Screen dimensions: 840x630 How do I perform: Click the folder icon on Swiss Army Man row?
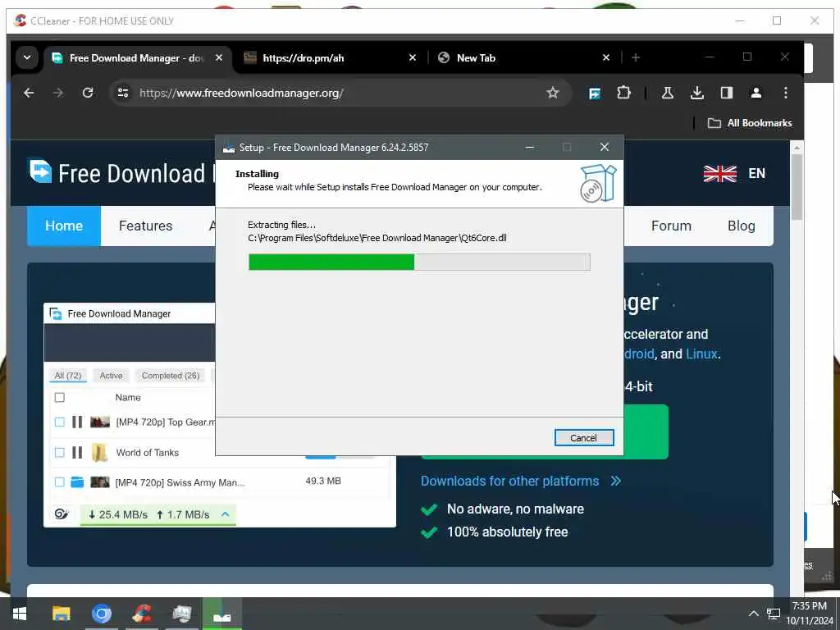click(x=77, y=482)
